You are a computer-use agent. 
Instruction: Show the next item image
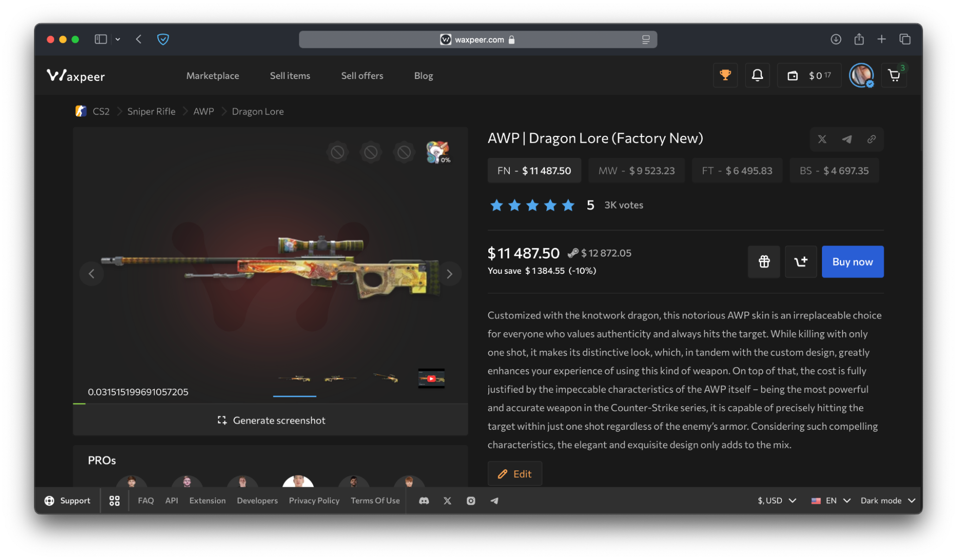(449, 274)
